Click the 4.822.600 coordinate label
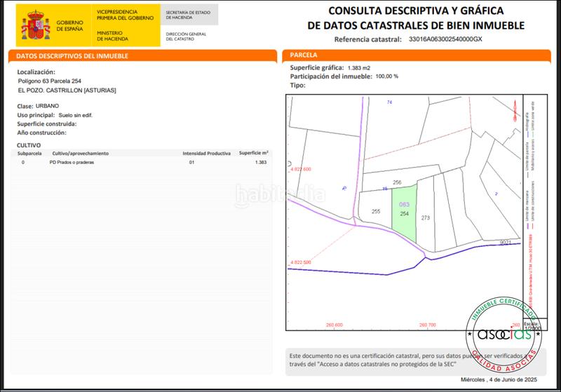This screenshot has width=561, height=392. pyautogui.click(x=300, y=170)
